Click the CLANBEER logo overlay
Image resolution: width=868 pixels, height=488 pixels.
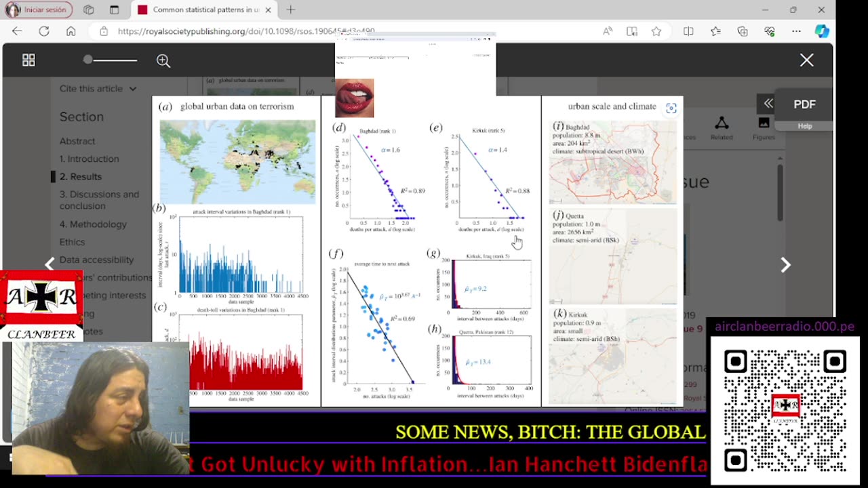point(41,306)
